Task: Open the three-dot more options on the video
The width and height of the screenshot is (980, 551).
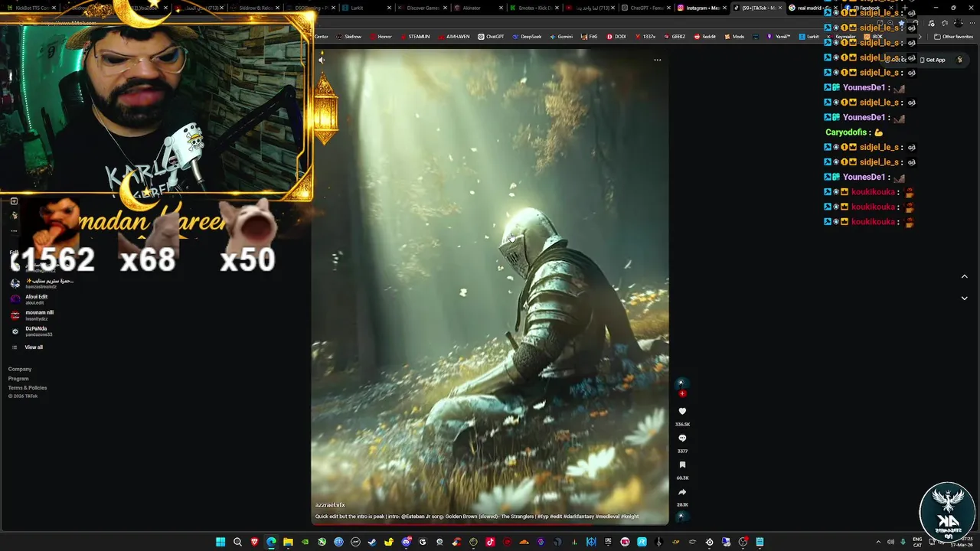Action: [x=657, y=60]
